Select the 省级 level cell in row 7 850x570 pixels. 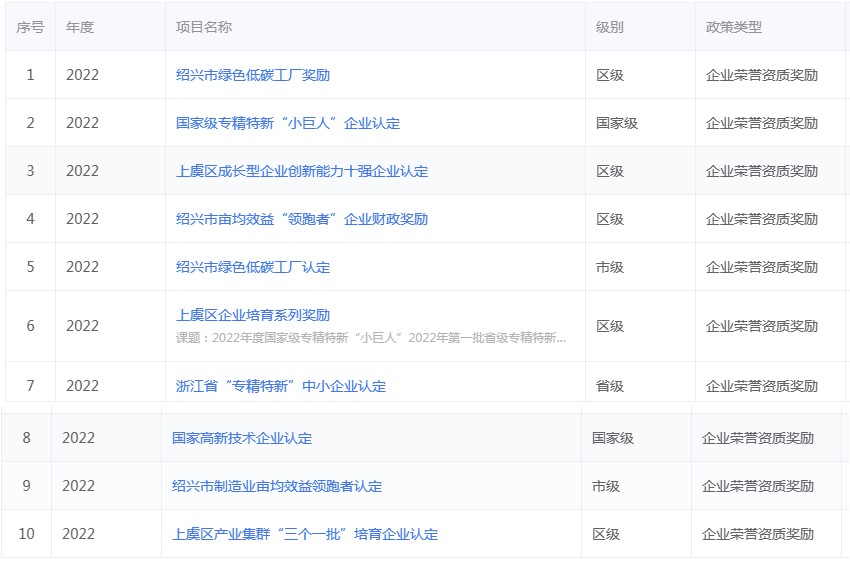point(610,386)
